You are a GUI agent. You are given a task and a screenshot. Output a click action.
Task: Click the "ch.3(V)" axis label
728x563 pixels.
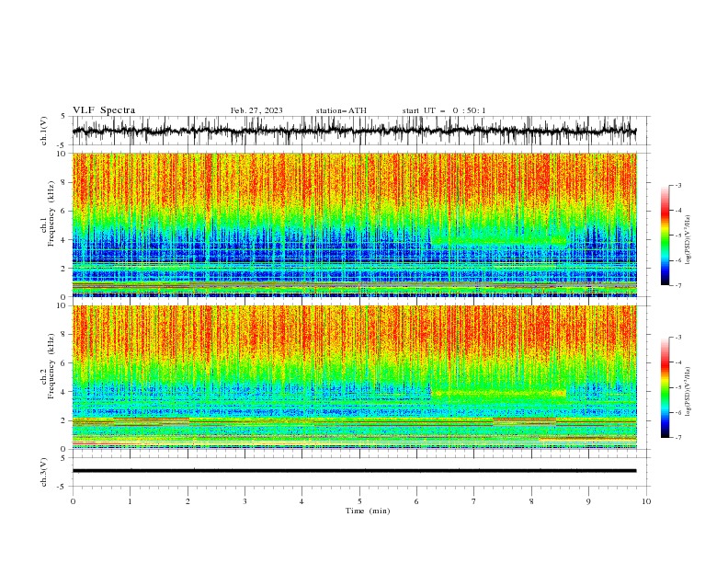click(44, 472)
